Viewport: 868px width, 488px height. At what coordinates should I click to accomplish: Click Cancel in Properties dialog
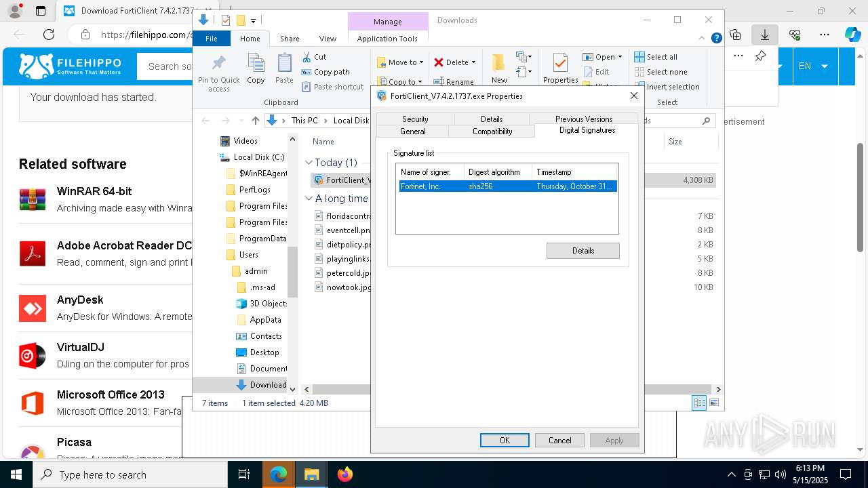559,441
